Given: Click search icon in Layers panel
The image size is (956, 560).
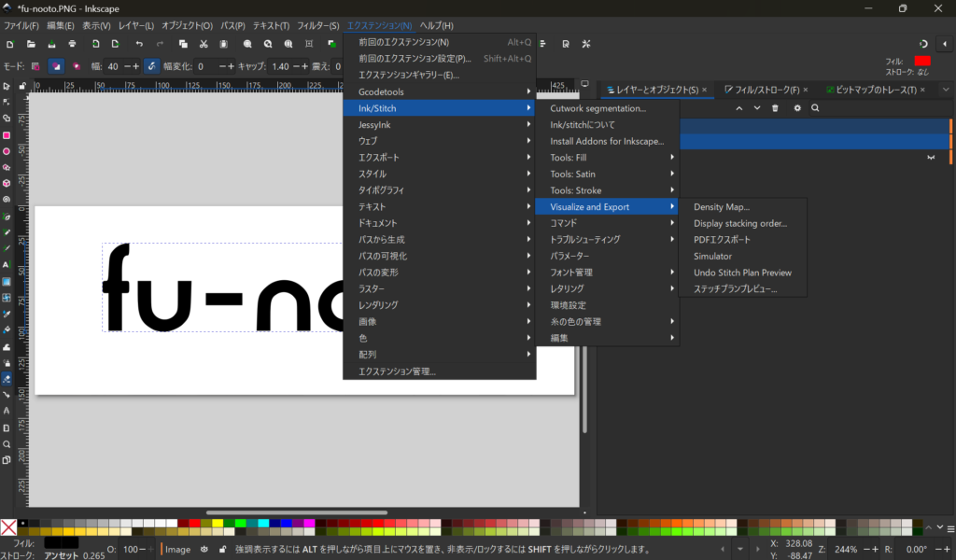Looking at the screenshot, I should 815,108.
